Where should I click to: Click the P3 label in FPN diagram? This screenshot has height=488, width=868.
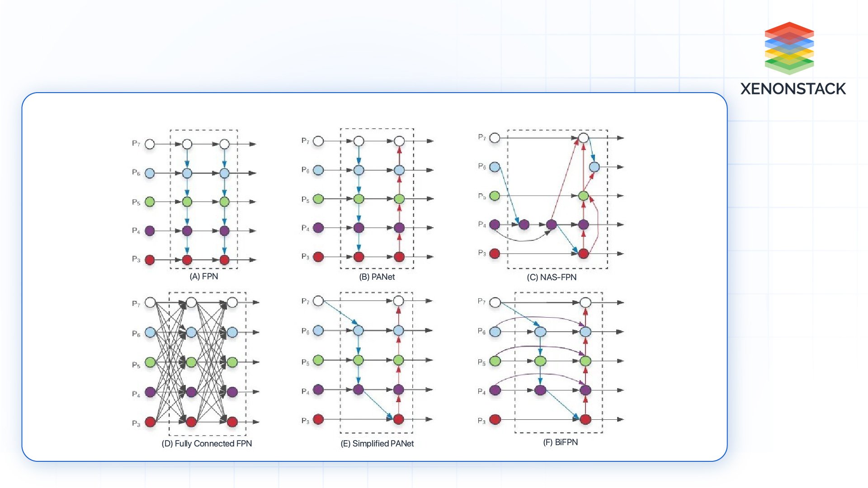pos(136,259)
